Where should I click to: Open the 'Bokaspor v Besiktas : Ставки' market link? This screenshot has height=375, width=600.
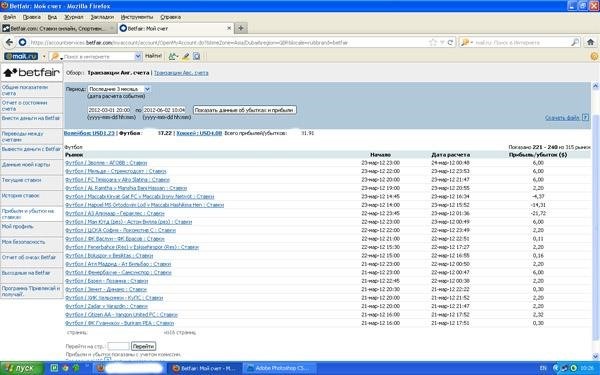pyautogui.click(x=109, y=256)
